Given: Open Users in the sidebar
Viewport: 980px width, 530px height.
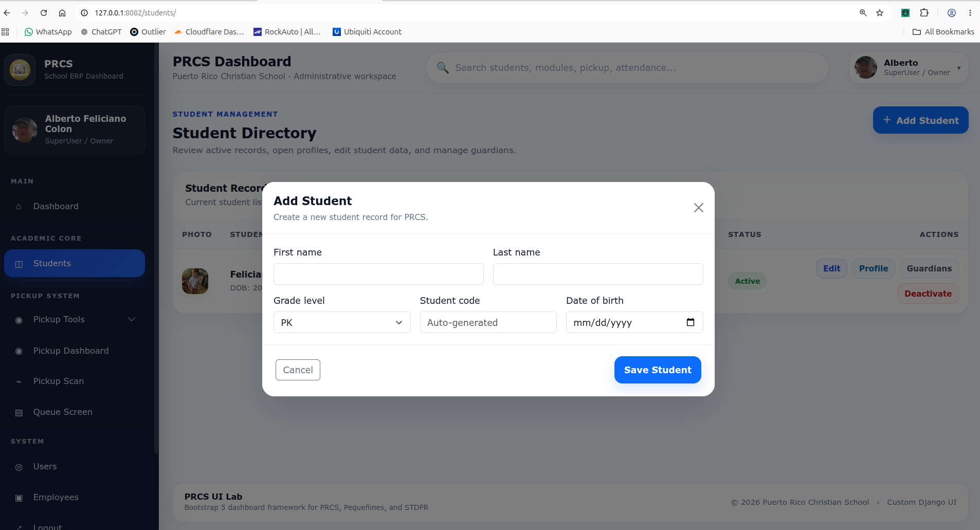Looking at the screenshot, I should pyautogui.click(x=75, y=466).
